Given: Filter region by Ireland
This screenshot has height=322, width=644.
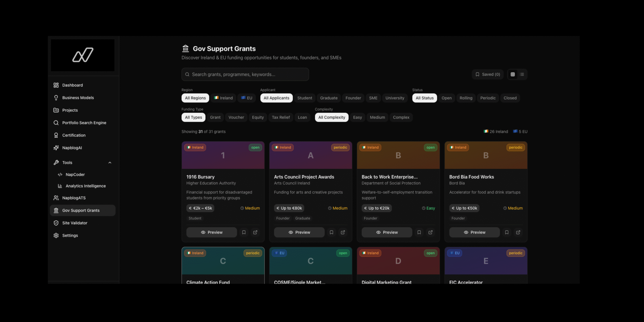Looking at the screenshot, I should click(223, 98).
